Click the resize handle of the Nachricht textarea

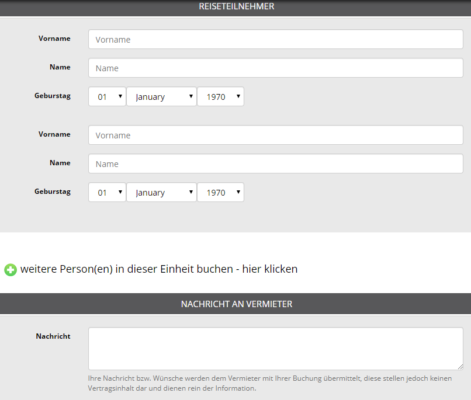coord(460,367)
